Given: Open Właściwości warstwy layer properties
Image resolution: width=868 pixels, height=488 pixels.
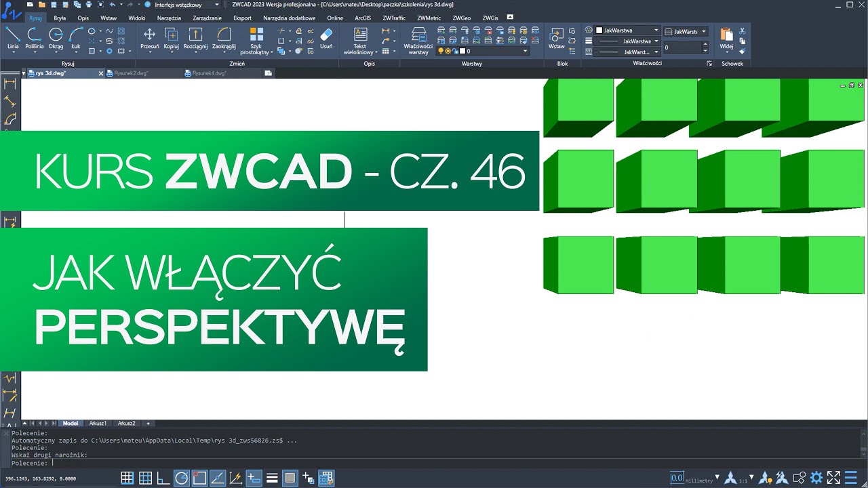Looking at the screenshot, I should [418, 41].
